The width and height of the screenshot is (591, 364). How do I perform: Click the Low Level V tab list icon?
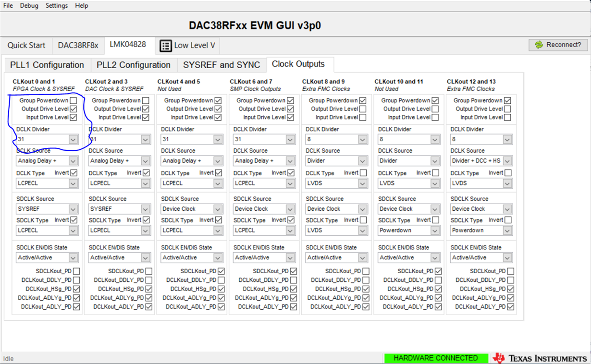point(165,46)
